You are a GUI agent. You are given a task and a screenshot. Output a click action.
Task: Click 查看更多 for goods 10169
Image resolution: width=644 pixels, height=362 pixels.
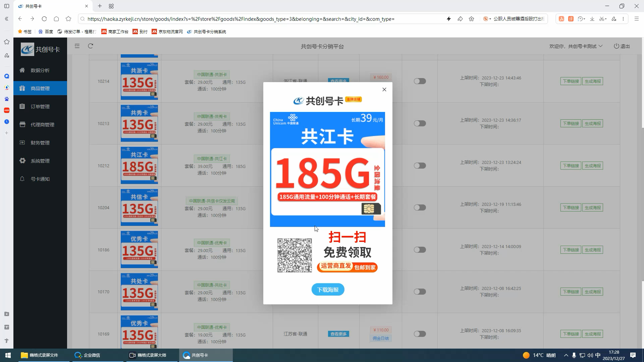click(338, 334)
